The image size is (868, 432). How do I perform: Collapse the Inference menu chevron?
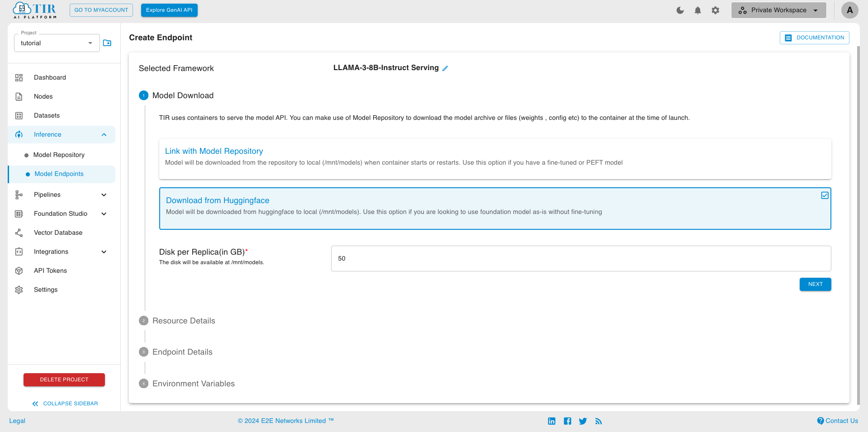pos(104,135)
